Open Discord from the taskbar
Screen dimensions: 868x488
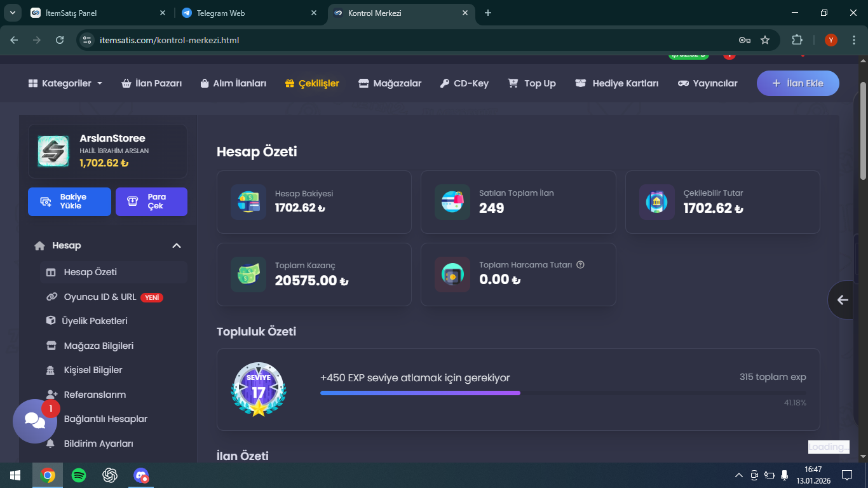point(141,475)
